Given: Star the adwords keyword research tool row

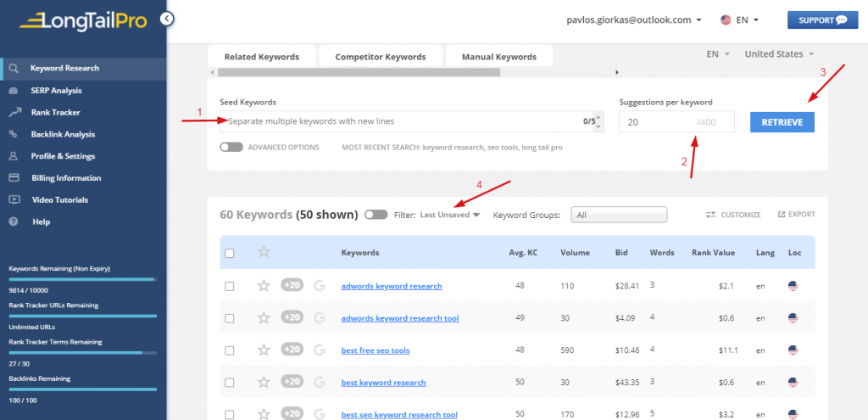Looking at the screenshot, I should pyautogui.click(x=264, y=318).
